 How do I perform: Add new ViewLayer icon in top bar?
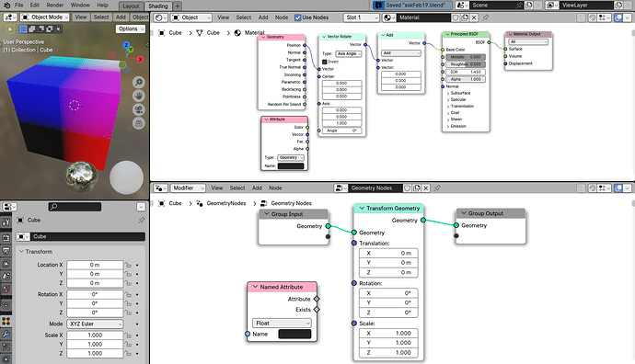click(618, 6)
